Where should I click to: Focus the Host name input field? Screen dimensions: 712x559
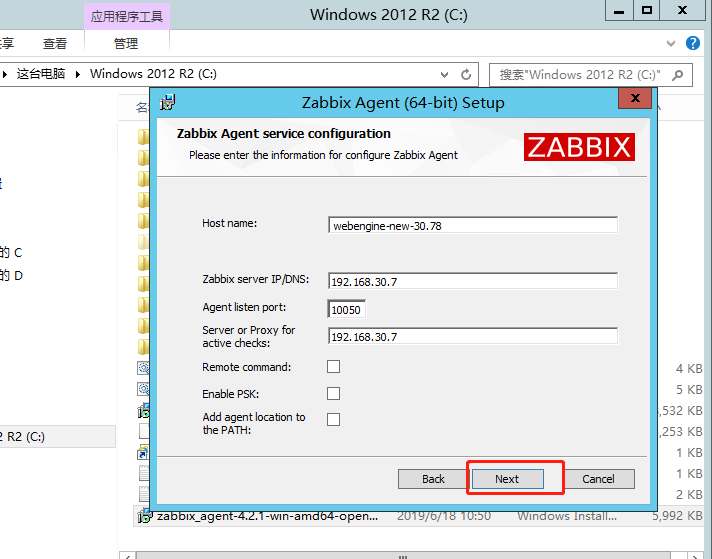(473, 225)
